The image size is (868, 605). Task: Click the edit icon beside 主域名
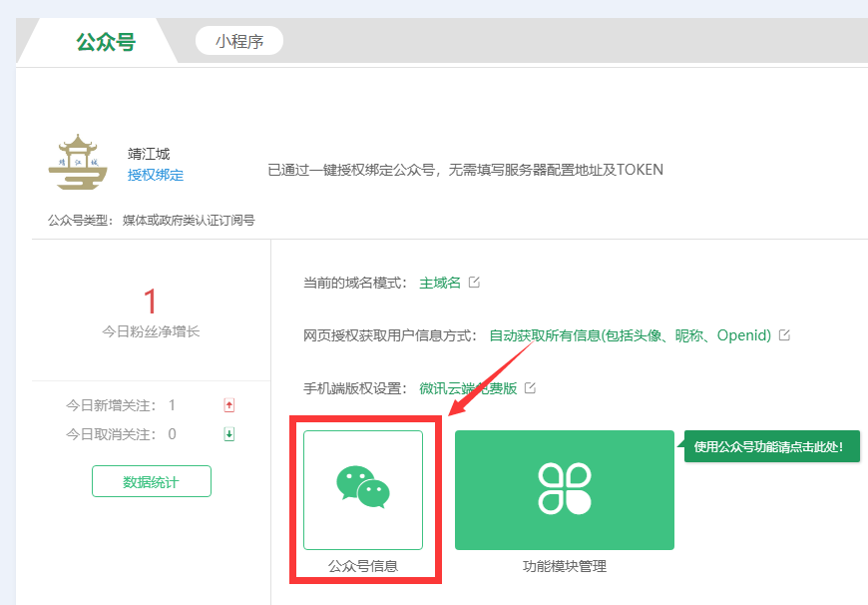coord(475,283)
